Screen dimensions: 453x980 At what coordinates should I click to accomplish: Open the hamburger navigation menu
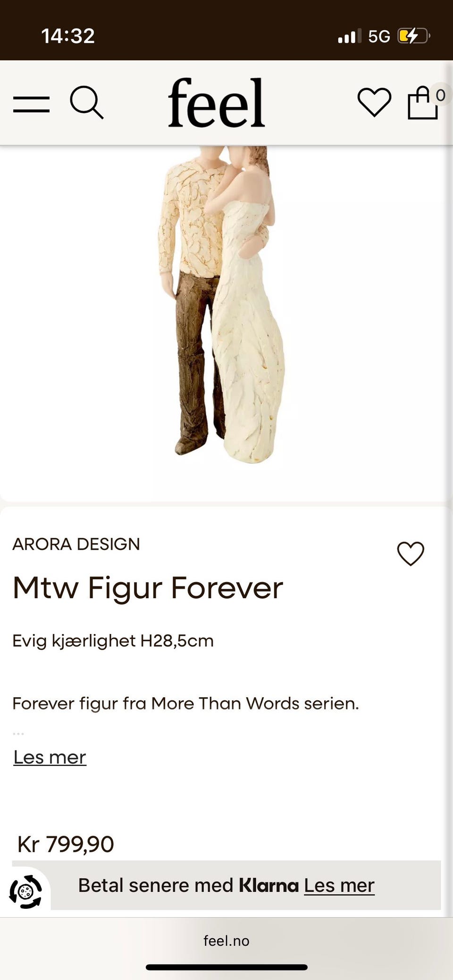tap(31, 104)
